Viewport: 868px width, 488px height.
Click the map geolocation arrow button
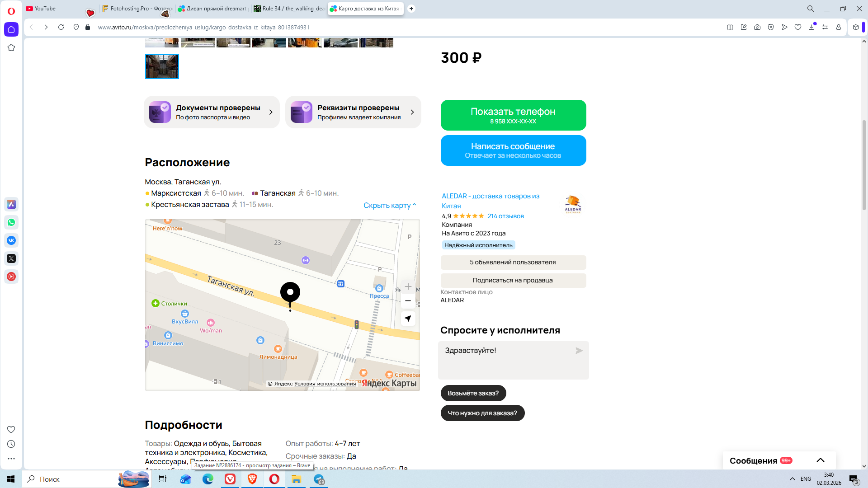click(408, 319)
